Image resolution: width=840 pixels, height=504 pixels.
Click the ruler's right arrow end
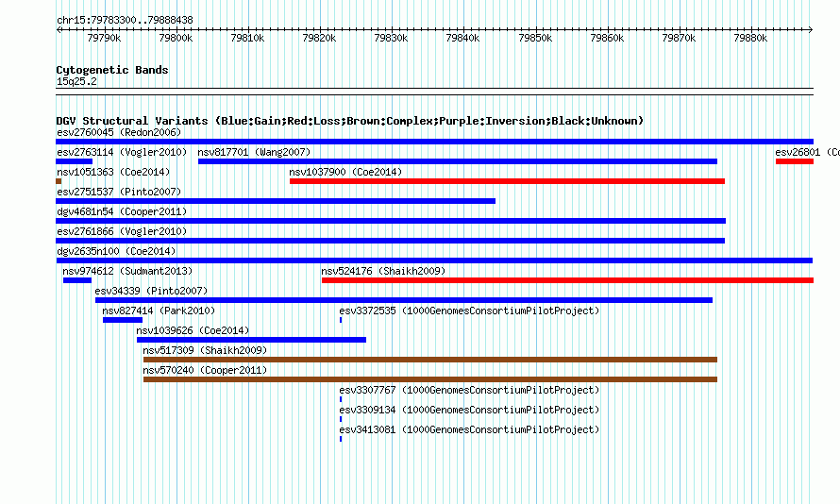[811, 30]
